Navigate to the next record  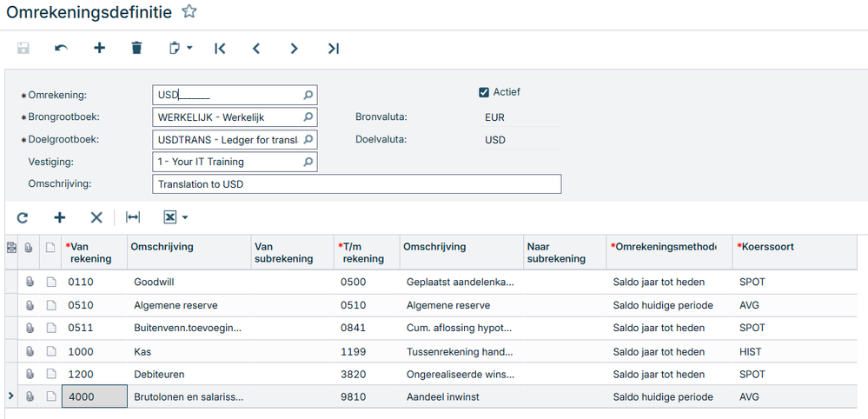tap(295, 49)
